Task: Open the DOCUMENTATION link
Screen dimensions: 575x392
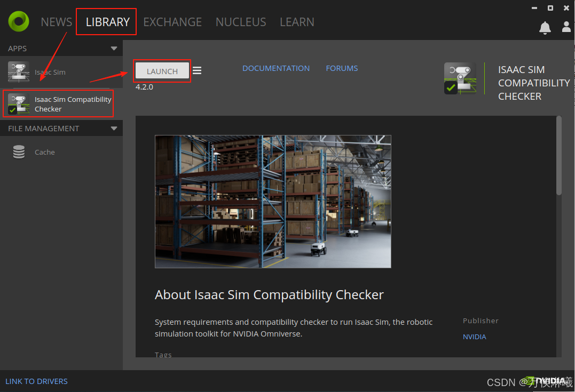Action: pos(275,68)
